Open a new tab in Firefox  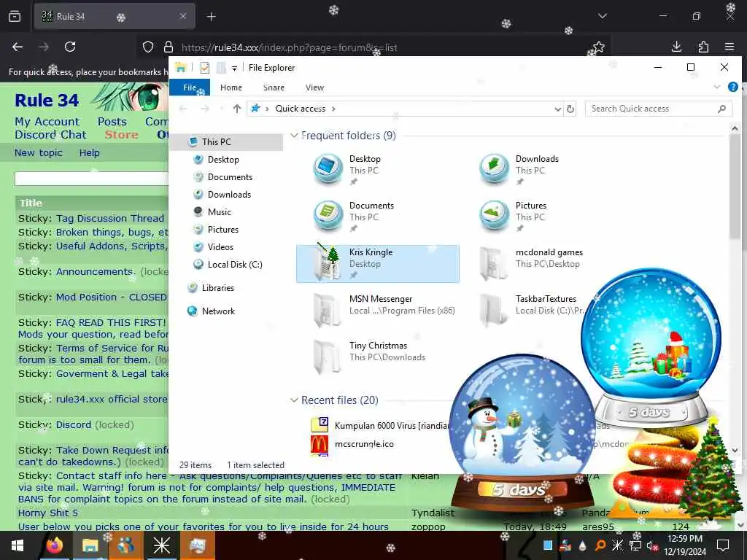coord(211,17)
